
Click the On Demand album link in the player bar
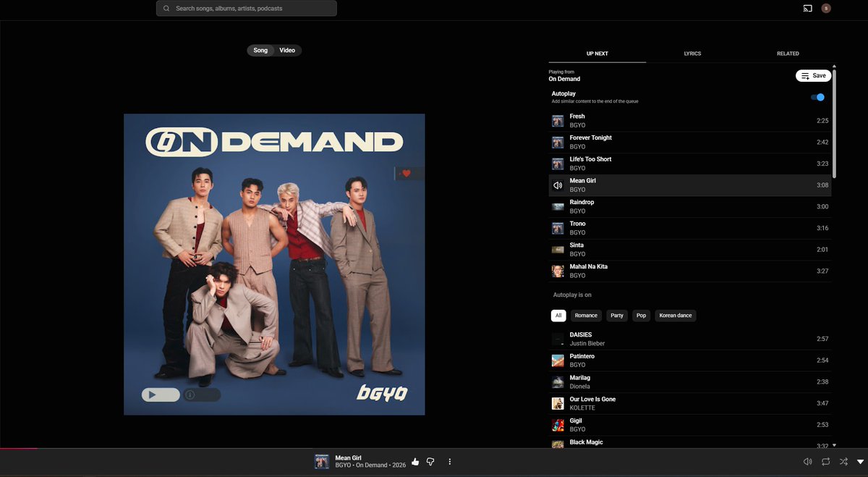(x=371, y=465)
